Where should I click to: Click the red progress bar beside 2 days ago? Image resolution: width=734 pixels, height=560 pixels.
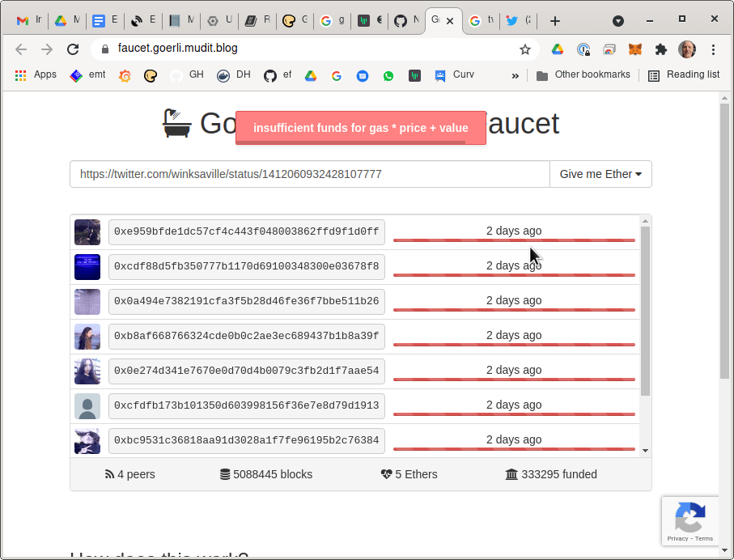coord(514,240)
